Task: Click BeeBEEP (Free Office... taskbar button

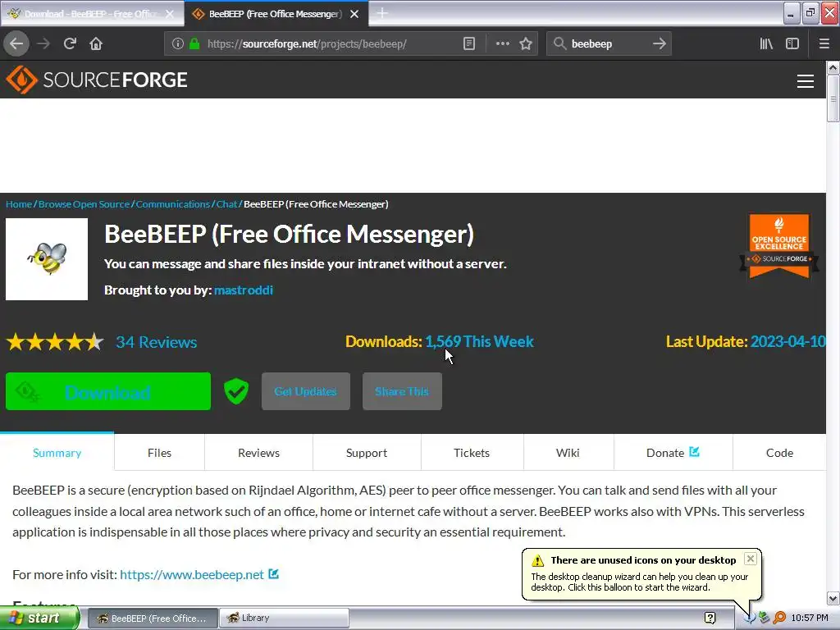Action: point(153,619)
